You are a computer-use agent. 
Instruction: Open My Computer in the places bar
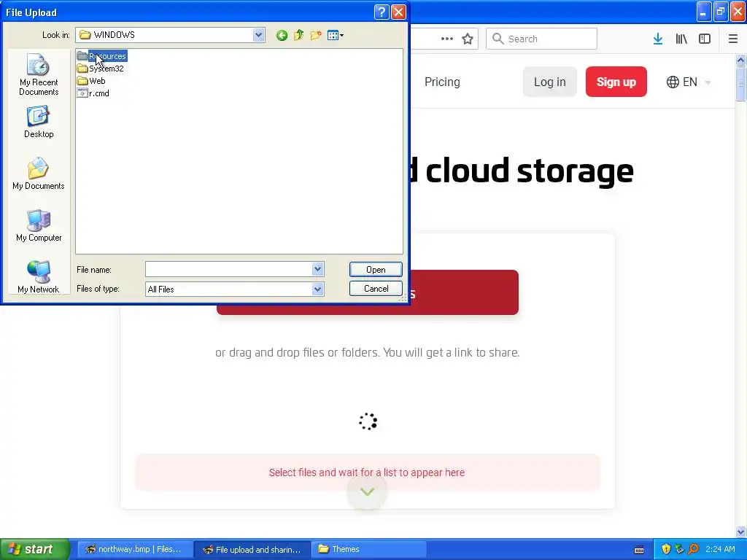click(39, 226)
